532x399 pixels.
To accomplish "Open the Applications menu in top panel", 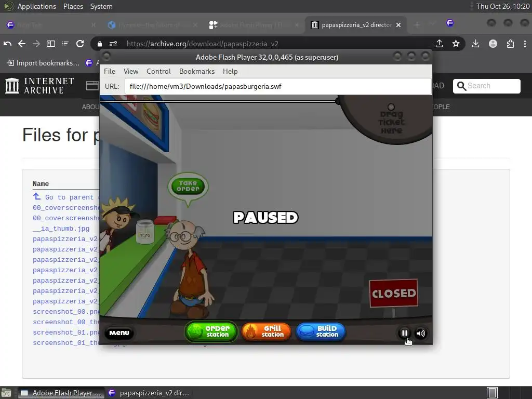I will (37, 6).
